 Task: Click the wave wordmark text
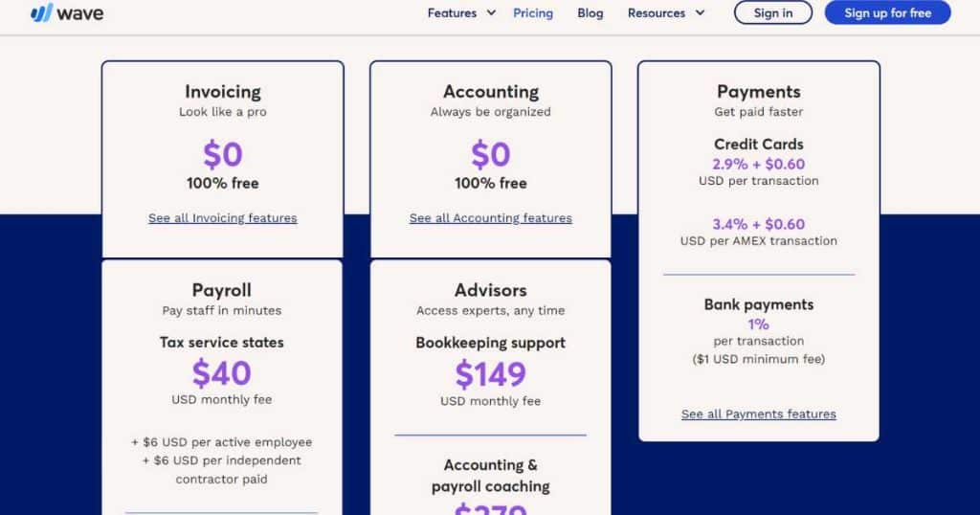80,13
